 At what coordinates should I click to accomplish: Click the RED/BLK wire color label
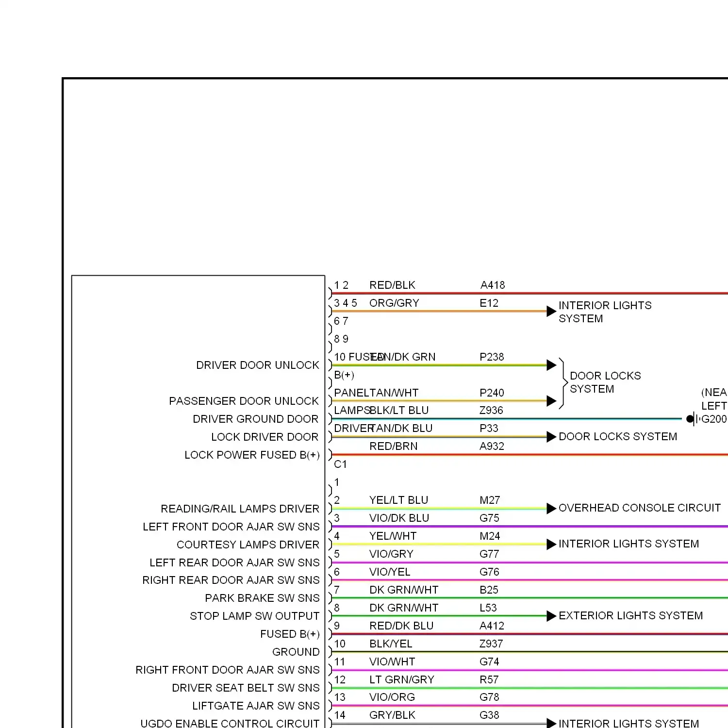[392, 285]
